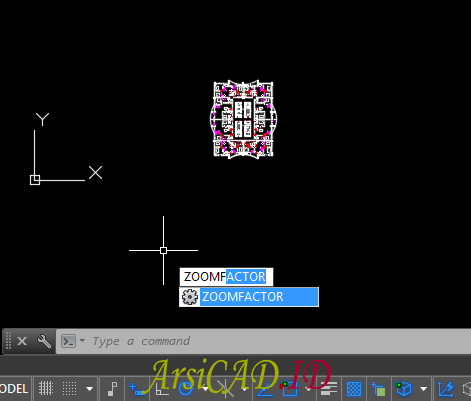Toggle Dynamic UCS icon

[446, 389]
